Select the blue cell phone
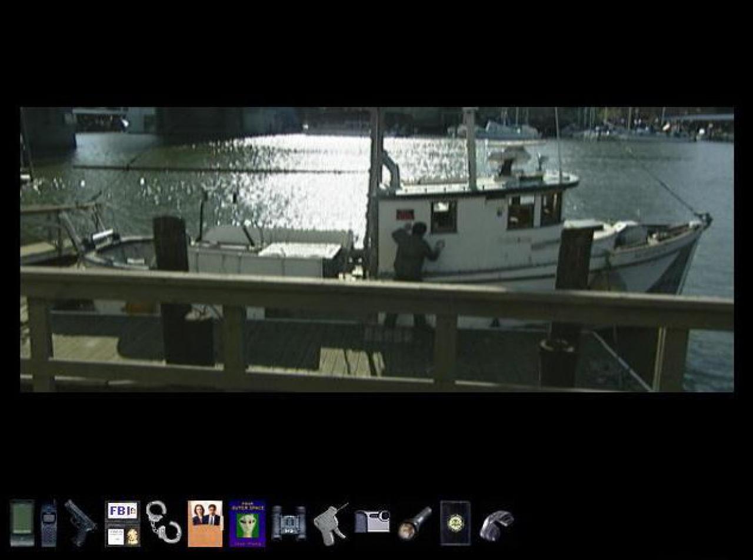The height and width of the screenshot is (560, 753). [49, 523]
